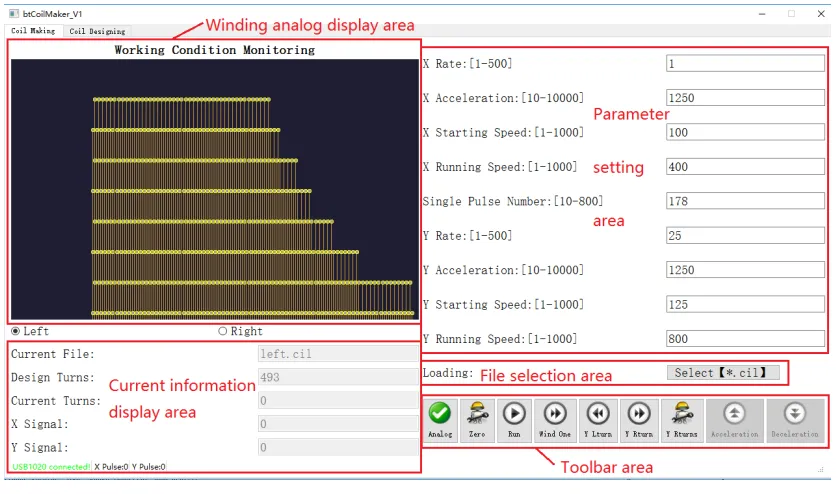Click the Zero toolbar button

coord(477,420)
